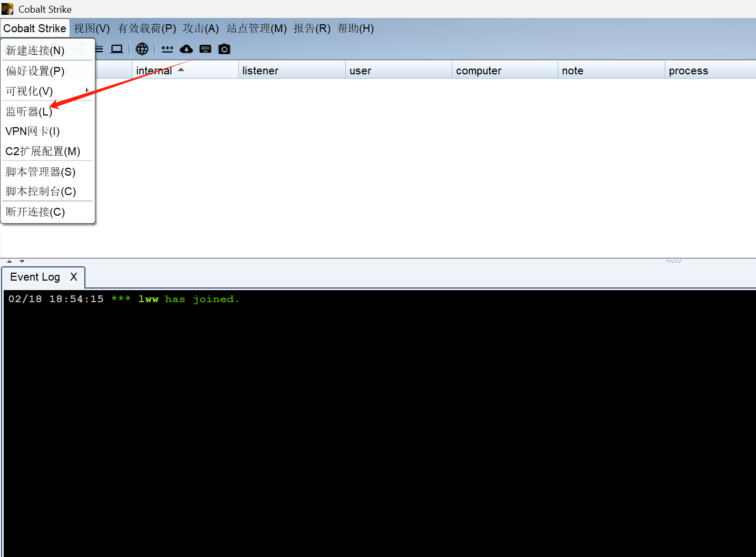
Task: Open the 攻击(A) menu
Action: 200,28
